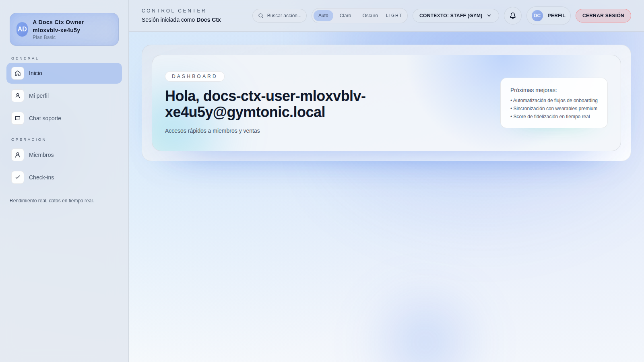Click the checkmark icon for Check-ins
The height and width of the screenshot is (362, 644).
click(x=18, y=177)
